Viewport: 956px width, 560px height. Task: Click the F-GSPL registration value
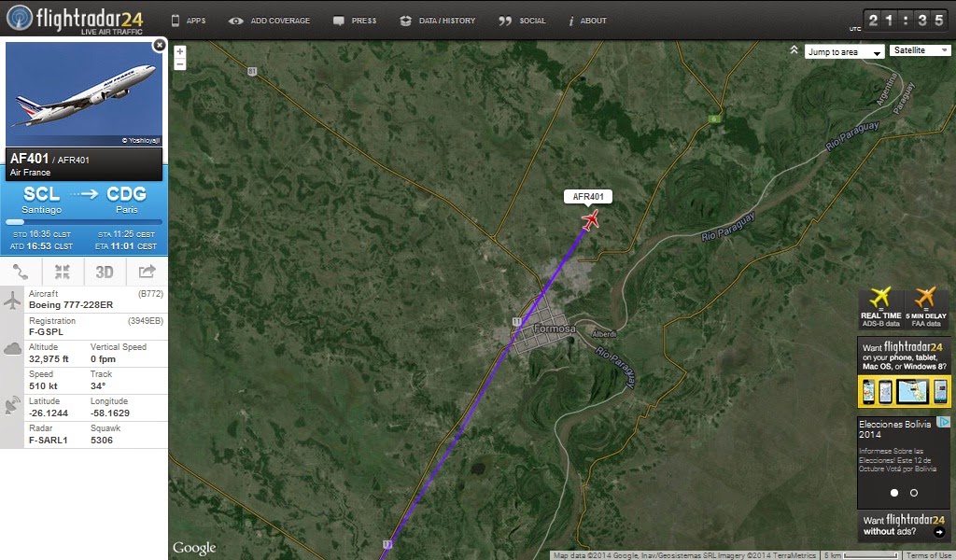pos(46,332)
